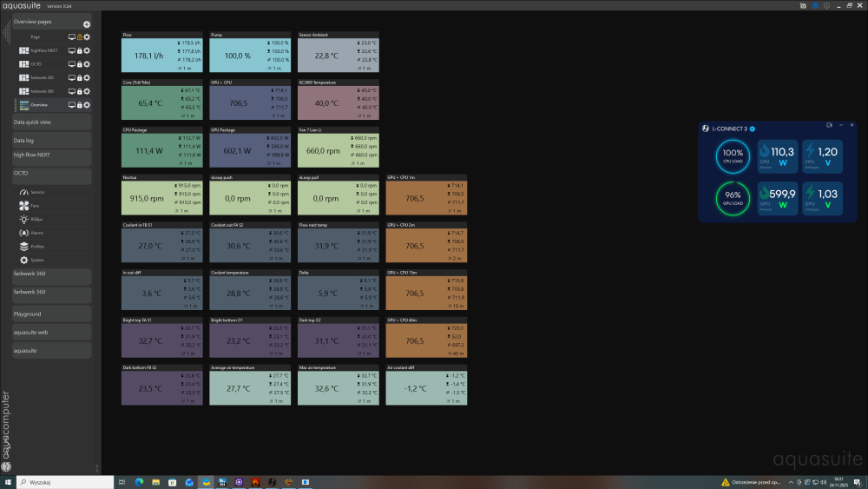This screenshot has width=868, height=489.
Task: Click the GPU Package tile showing 602,1 W
Action: [x=250, y=148]
